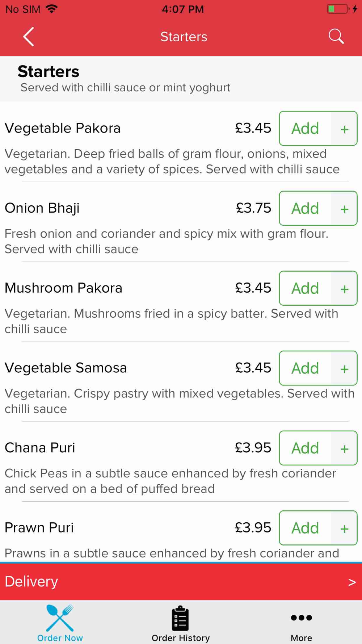Select the Prawn Puri item title

pyautogui.click(x=39, y=528)
